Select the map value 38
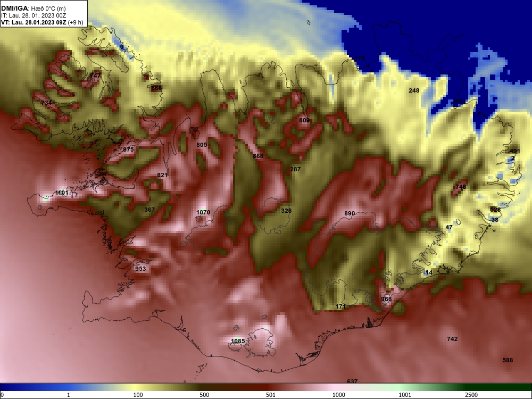532x399 pixels. click(x=495, y=220)
